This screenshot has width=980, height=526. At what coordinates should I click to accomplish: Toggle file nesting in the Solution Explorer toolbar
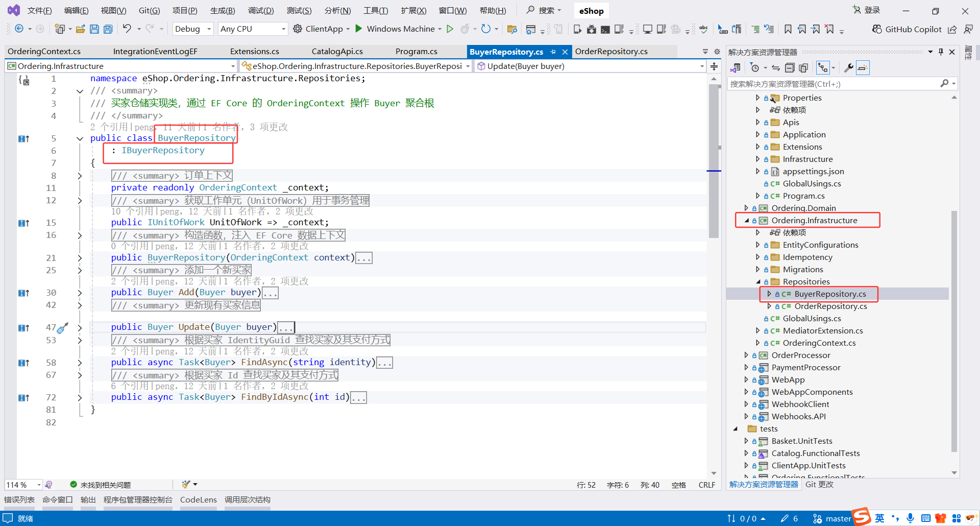click(x=823, y=67)
